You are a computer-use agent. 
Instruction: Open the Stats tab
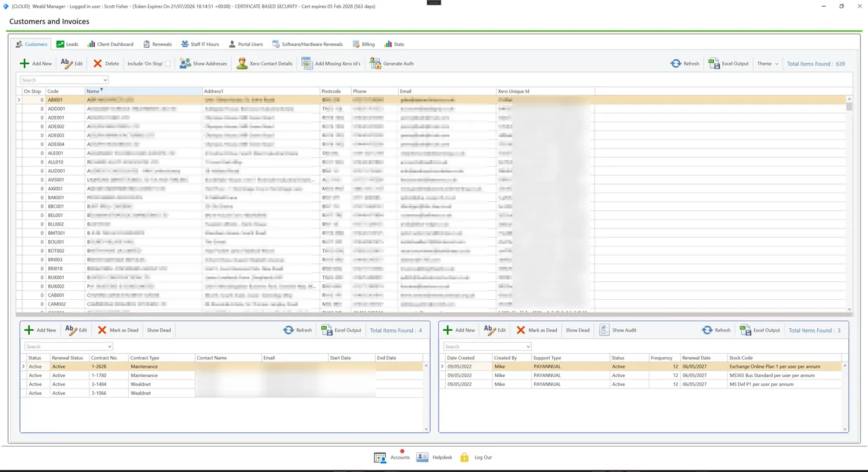[x=394, y=44]
